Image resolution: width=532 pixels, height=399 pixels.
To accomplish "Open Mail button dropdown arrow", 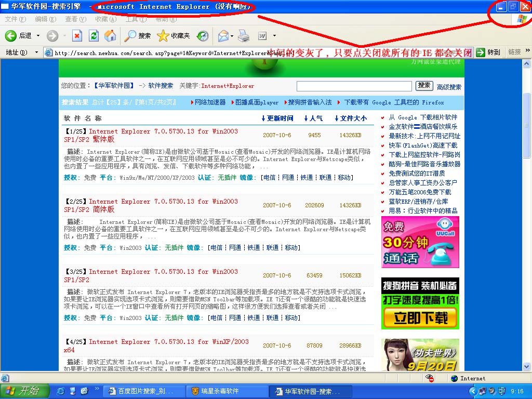I will point(232,36).
